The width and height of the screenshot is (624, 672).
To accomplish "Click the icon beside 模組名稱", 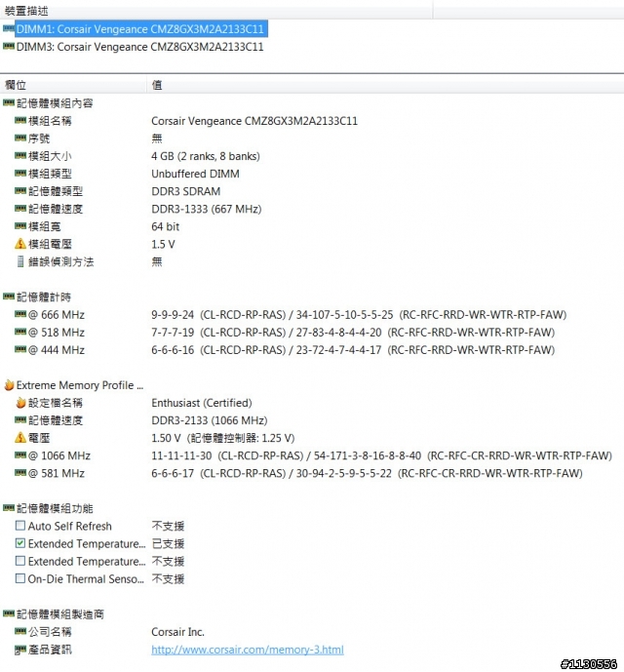I will pyautogui.click(x=20, y=120).
